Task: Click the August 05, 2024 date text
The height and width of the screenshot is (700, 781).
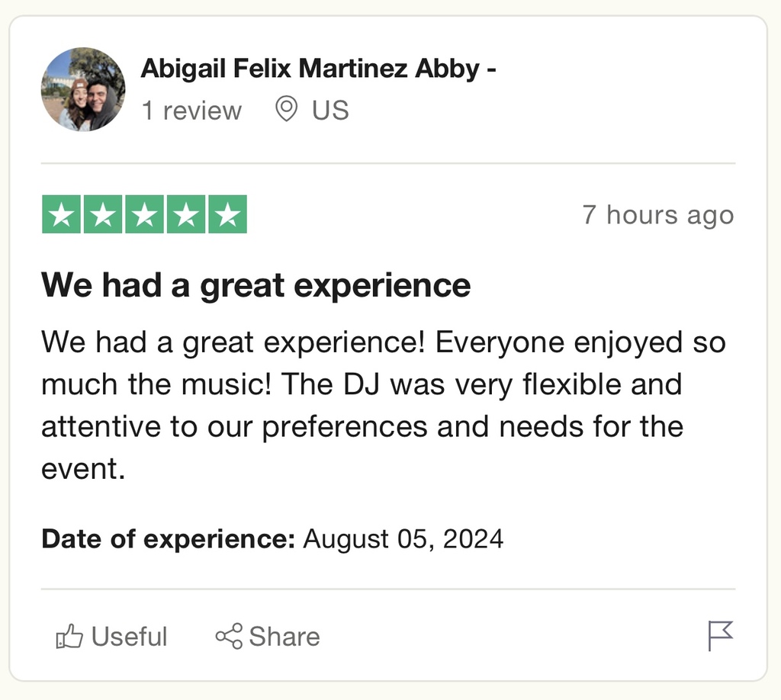Action: tap(403, 538)
